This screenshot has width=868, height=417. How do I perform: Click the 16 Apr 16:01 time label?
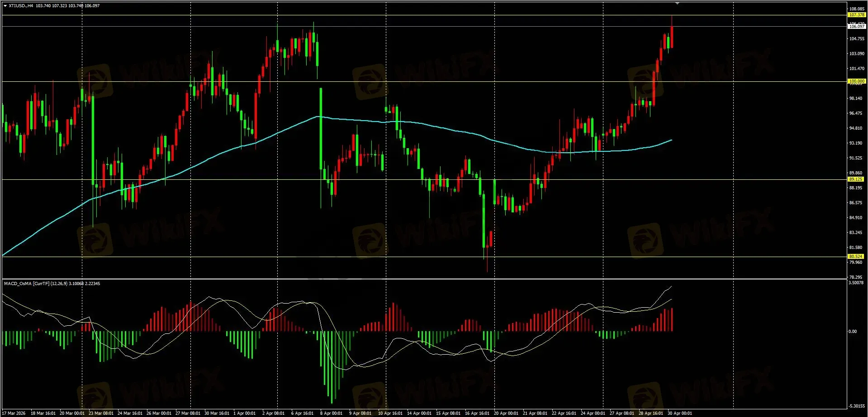[x=477, y=413]
